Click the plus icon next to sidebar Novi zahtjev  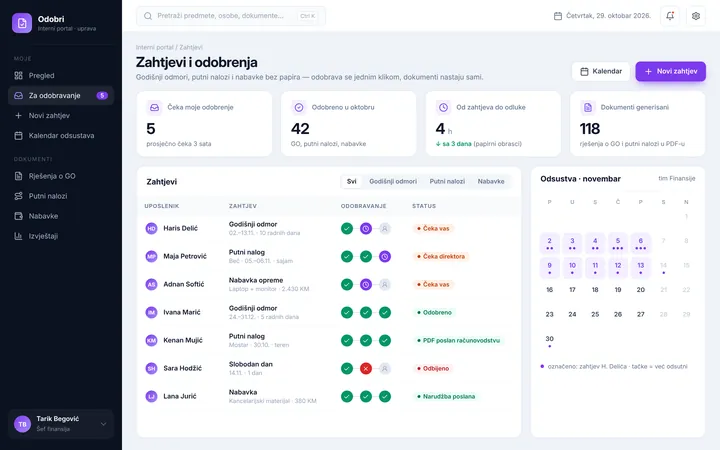(18, 116)
